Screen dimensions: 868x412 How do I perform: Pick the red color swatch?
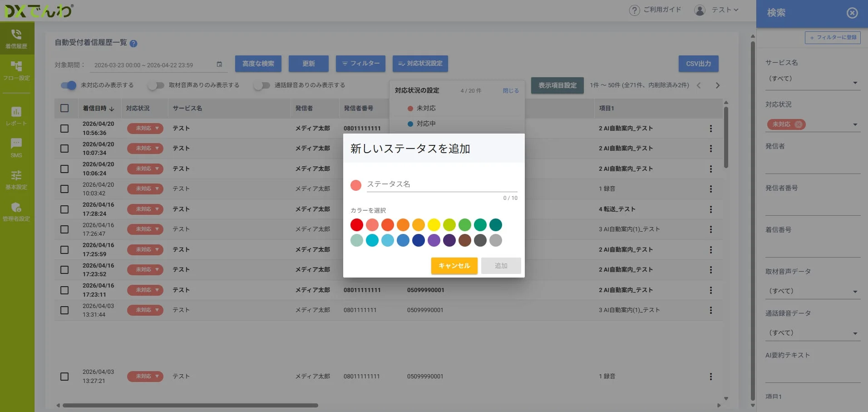[357, 225]
